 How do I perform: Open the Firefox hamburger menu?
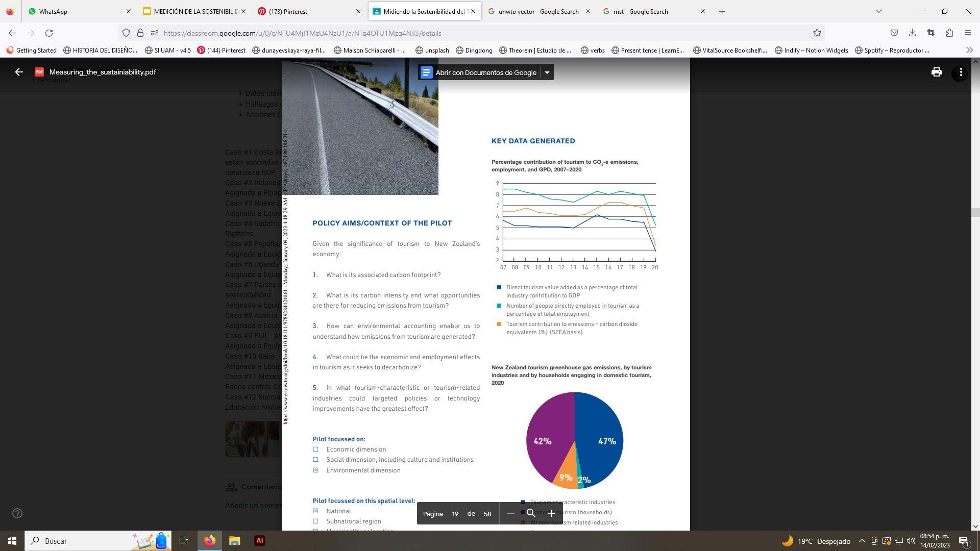pos(967,33)
